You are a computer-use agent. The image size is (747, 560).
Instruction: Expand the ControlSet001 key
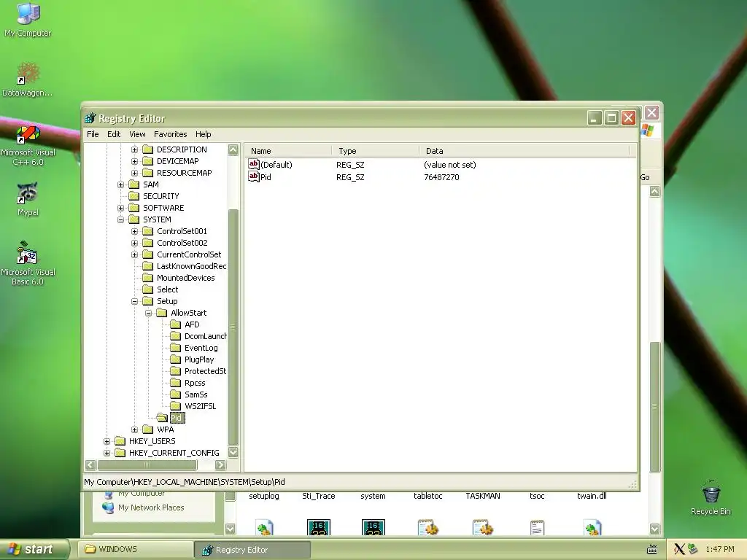point(134,231)
